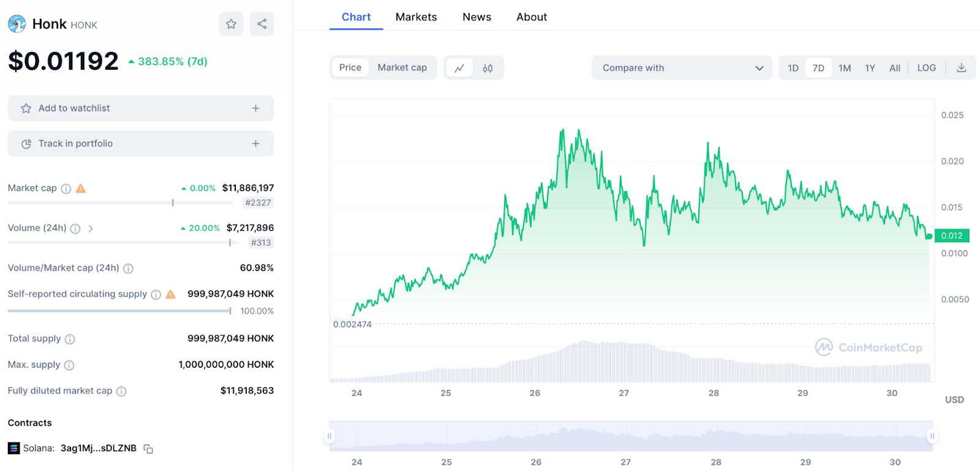The height and width of the screenshot is (473, 980).
Task: Grab the left range handle of the chart navigator
Action: point(330,436)
